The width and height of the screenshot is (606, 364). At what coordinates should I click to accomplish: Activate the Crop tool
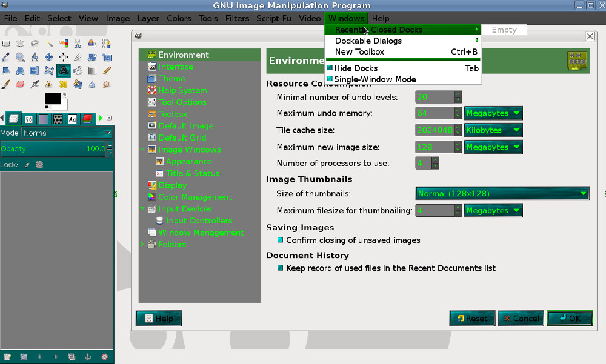(x=78, y=57)
